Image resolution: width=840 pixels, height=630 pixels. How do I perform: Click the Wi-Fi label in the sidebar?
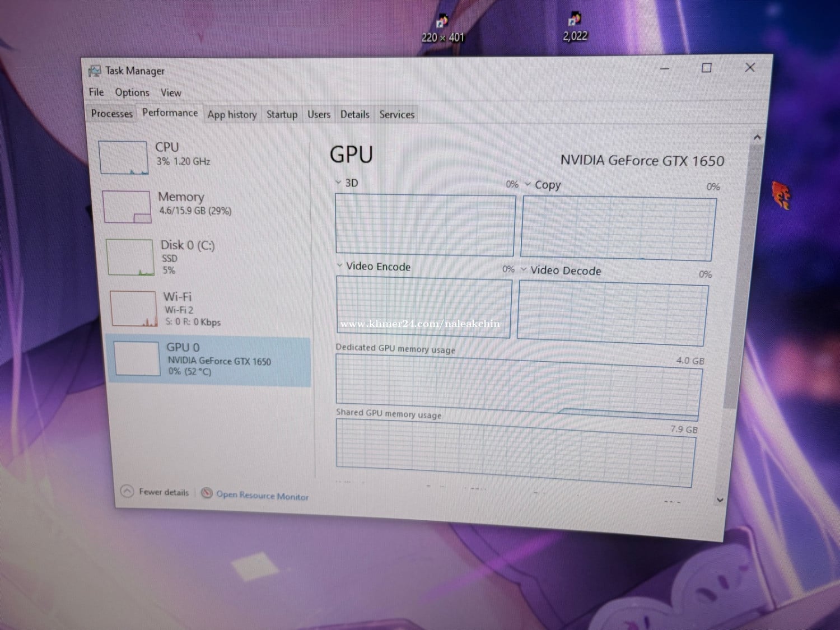[x=178, y=297]
